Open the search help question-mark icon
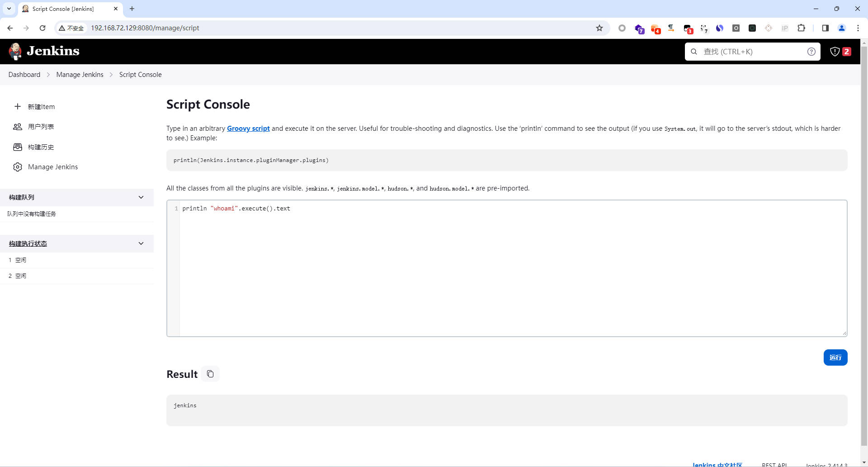 (811, 52)
